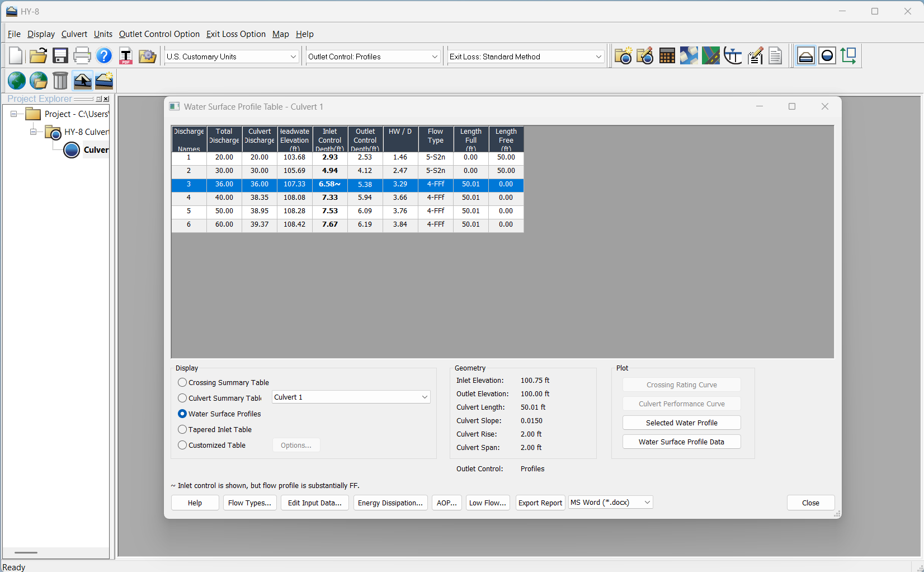Click the channel water surface cross-section icon
Screen dimensions: 924x572
click(733, 56)
